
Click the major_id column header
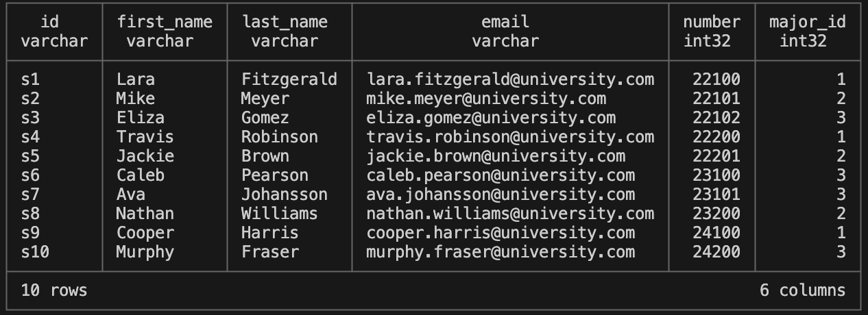[807, 32]
